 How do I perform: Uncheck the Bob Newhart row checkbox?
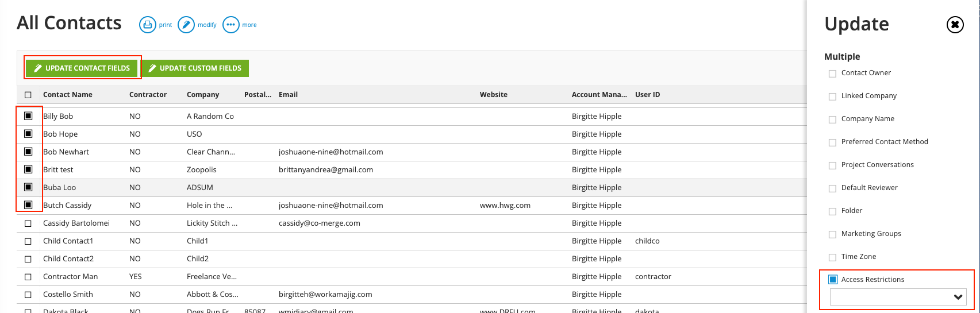[28, 152]
